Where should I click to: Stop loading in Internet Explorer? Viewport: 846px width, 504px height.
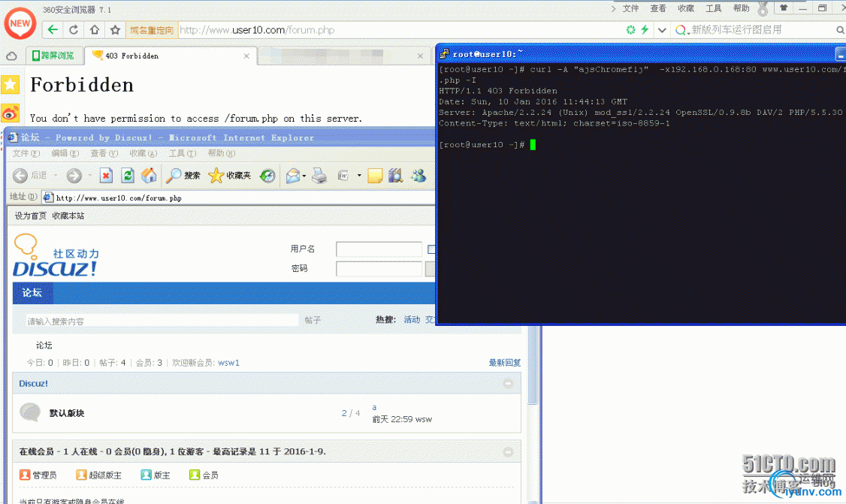click(106, 175)
